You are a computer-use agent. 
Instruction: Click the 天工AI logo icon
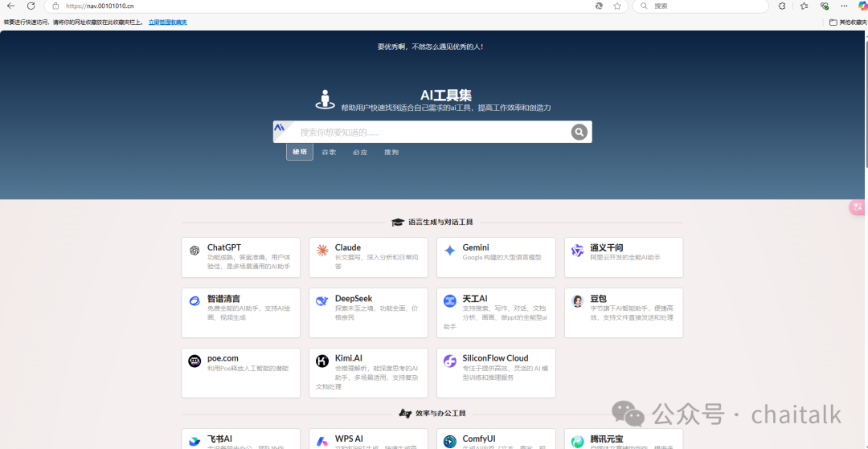(449, 301)
